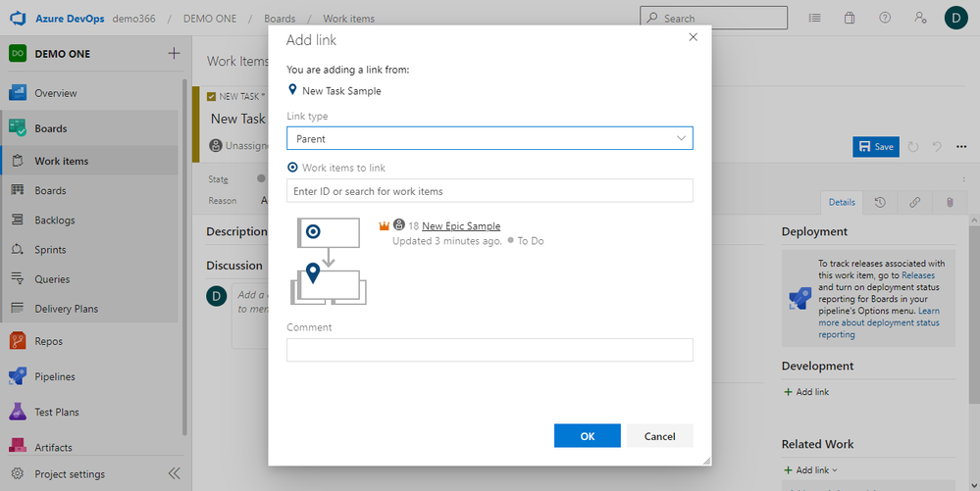Cancel the Add link dialog

tap(659, 436)
